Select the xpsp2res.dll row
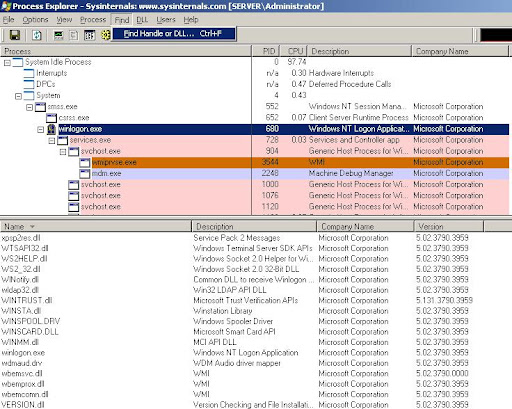 click(242, 238)
